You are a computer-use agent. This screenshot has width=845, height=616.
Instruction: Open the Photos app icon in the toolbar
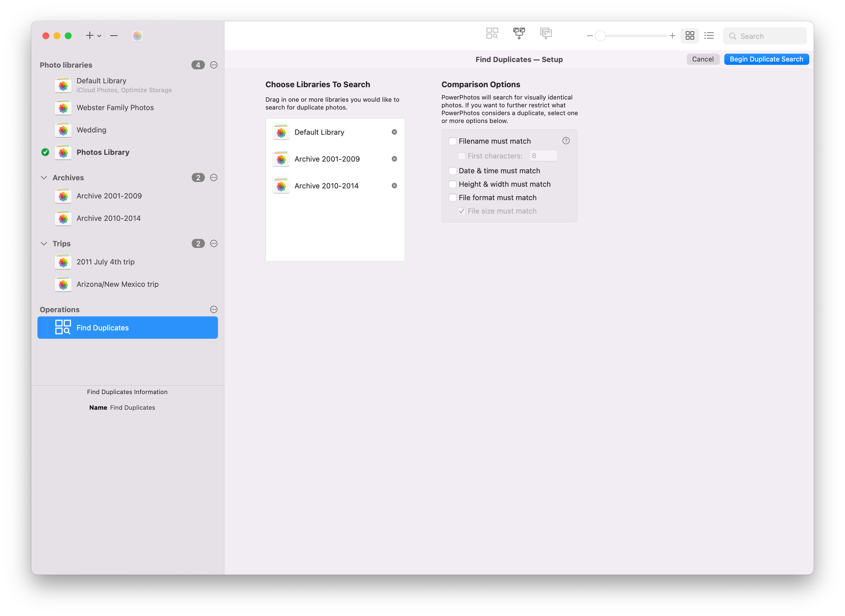click(x=137, y=36)
